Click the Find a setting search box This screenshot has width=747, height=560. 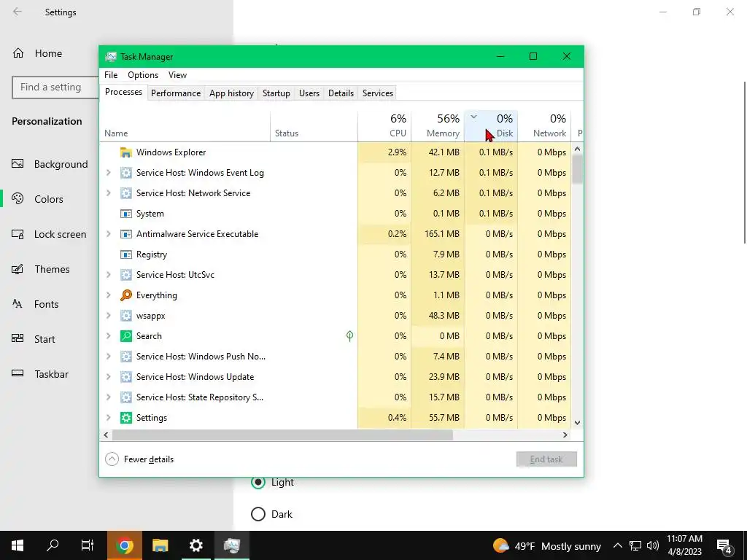coord(55,87)
